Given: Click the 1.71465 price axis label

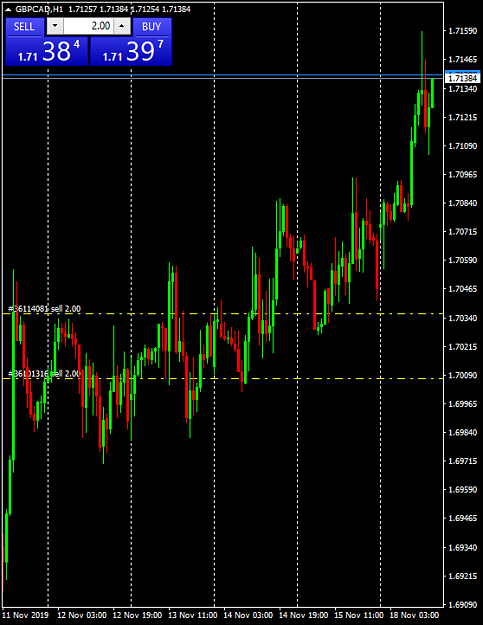Looking at the screenshot, I should 463,60.
